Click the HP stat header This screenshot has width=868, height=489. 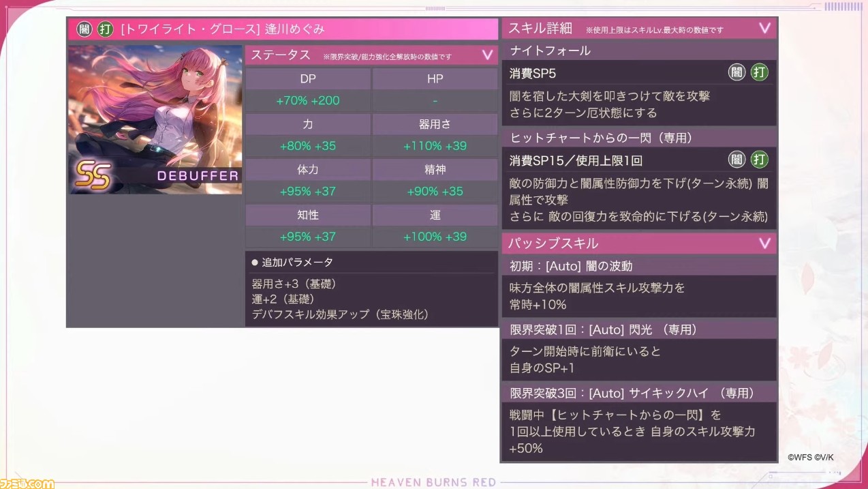(x=435, y=78)
